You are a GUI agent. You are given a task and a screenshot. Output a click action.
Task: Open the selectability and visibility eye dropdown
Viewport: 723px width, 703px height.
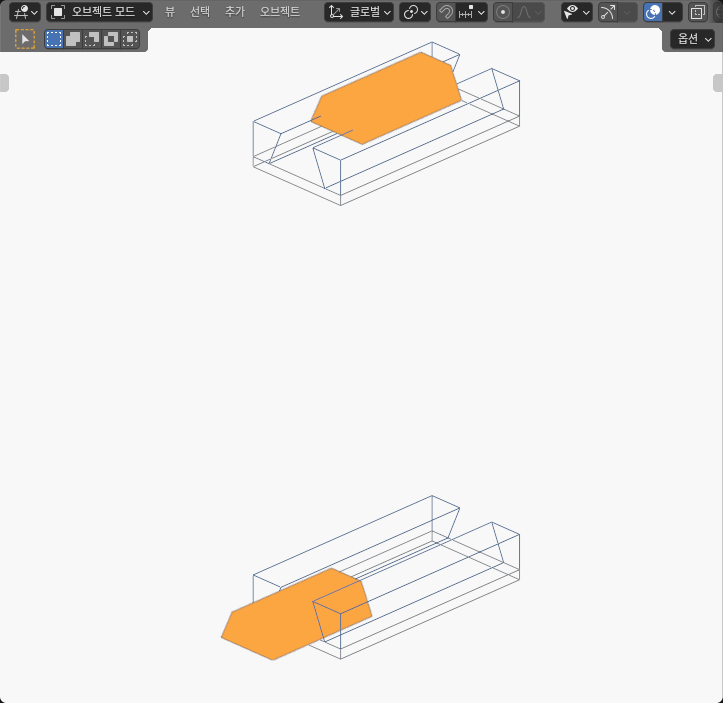[576, 12]
